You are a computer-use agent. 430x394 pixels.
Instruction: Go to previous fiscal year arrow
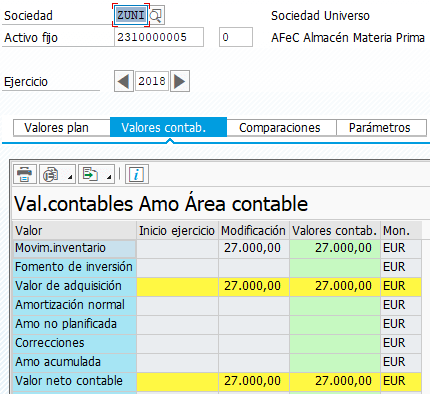[124, 81]
